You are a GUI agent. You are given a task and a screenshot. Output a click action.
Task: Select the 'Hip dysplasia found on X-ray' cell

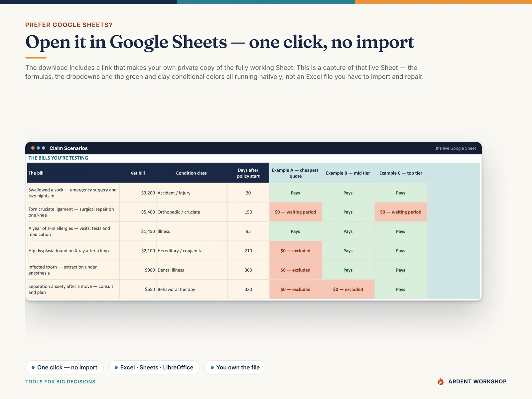click(x=73, y=251)
